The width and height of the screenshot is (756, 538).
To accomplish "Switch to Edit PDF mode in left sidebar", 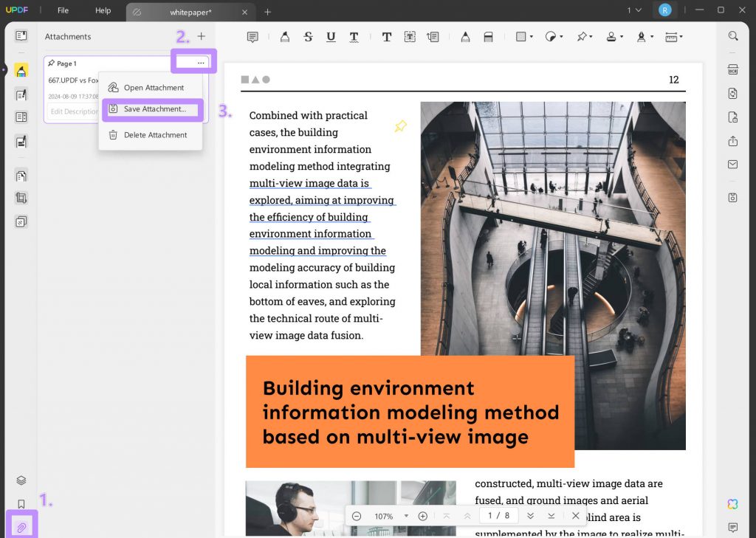I will coord(20,94).
